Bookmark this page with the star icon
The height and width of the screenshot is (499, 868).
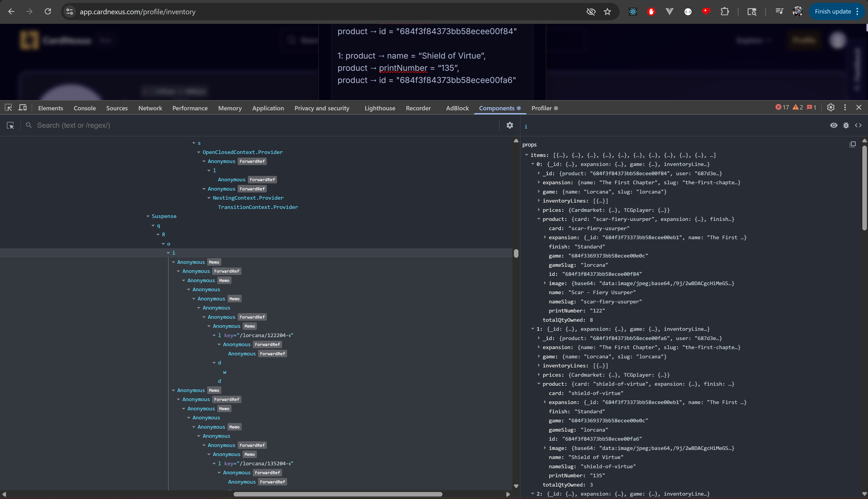pyautogui.click(x=608, y=12)
